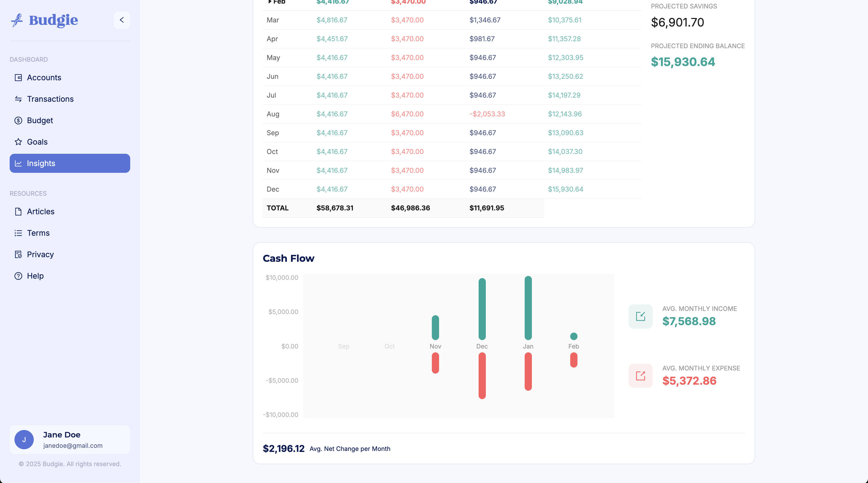Collapse the sidebar with the chevron button

(122, 20)
